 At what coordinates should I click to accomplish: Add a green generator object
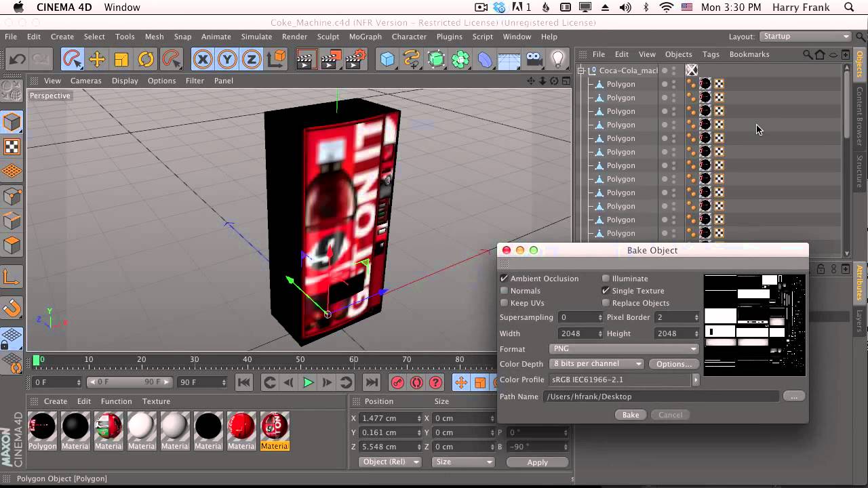tap(436, 60)
